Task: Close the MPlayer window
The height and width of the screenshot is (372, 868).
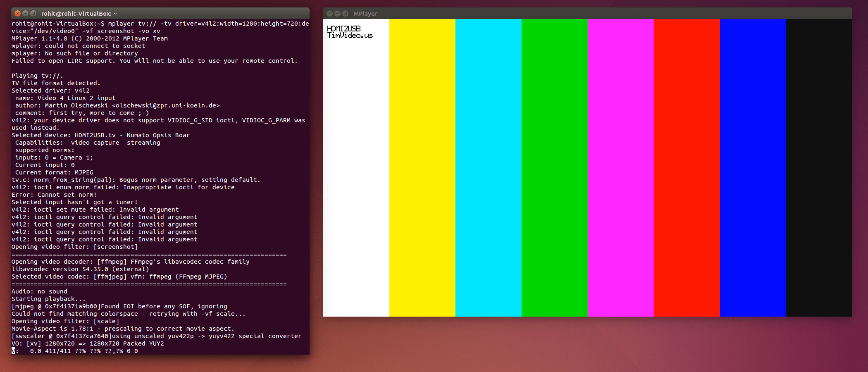Action: pyautogui.click(x=329, y=13)
